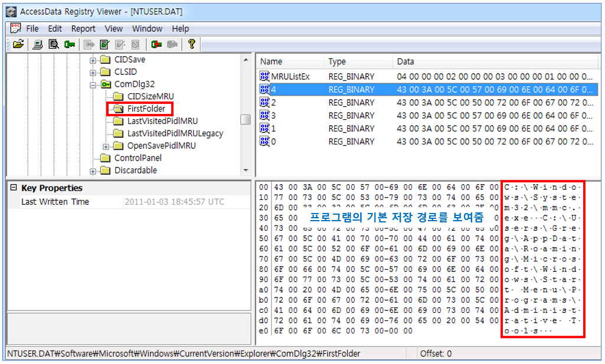Expand the CIDSave tree node

click(93, 60)
